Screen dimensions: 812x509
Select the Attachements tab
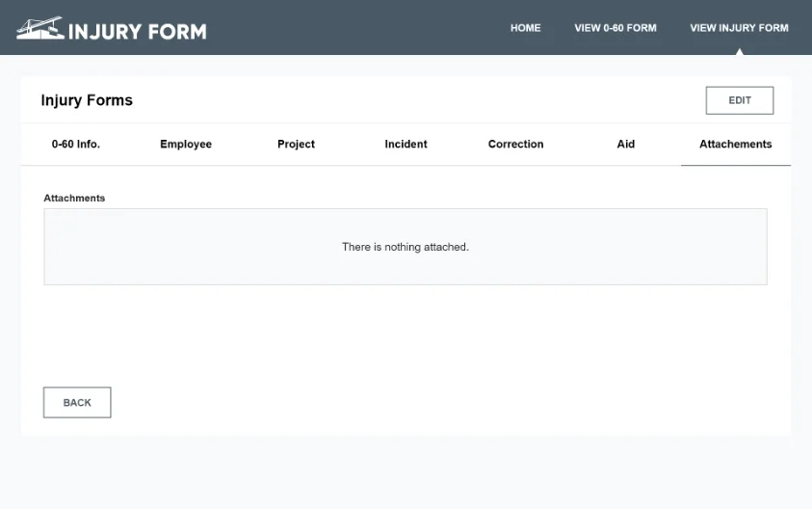(735, 144)
